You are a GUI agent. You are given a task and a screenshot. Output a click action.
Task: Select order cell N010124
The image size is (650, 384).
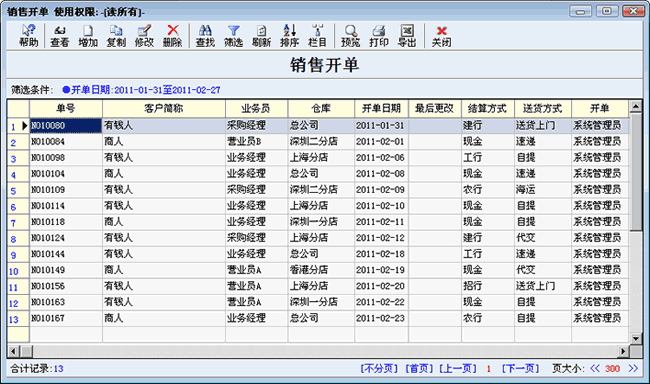[x=66, y=238]
